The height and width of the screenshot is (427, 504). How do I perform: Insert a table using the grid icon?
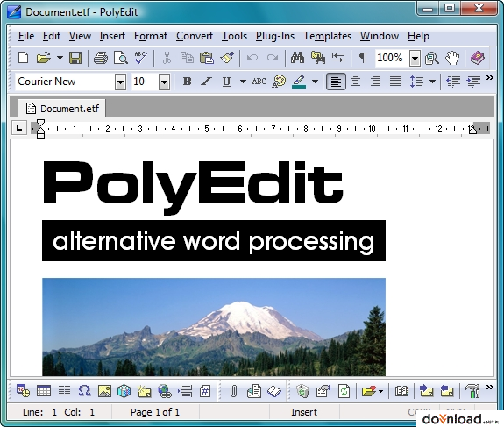(44, 391)
